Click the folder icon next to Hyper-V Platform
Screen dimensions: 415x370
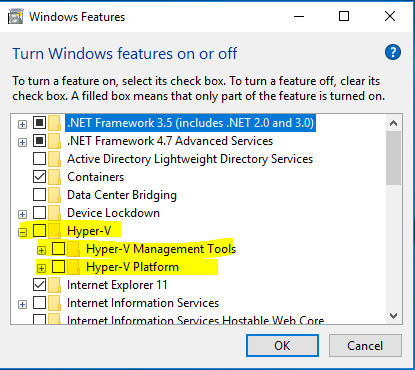[73, 267]
